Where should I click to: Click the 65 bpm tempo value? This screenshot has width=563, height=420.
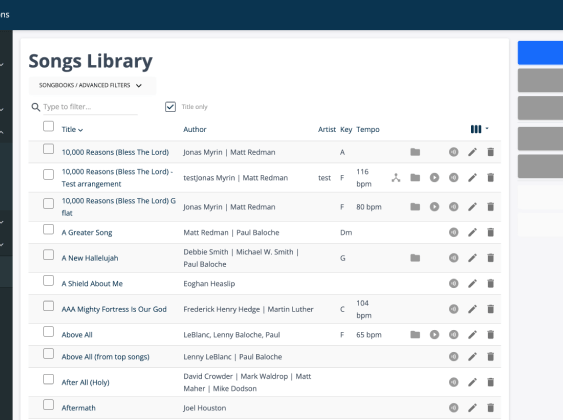point(369,335)
